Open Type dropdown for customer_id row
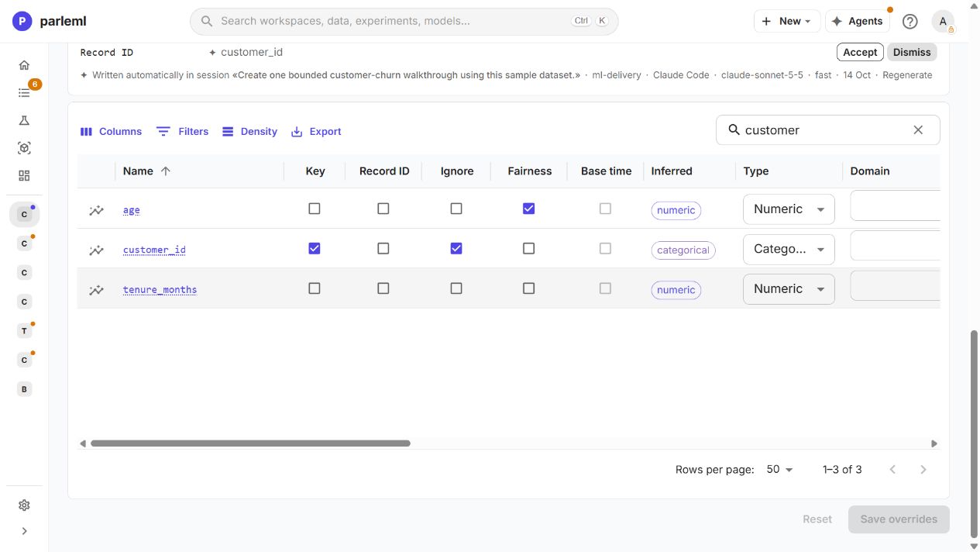Image resolution: width=980 pixels, height=552 pixels. (789, 249)
